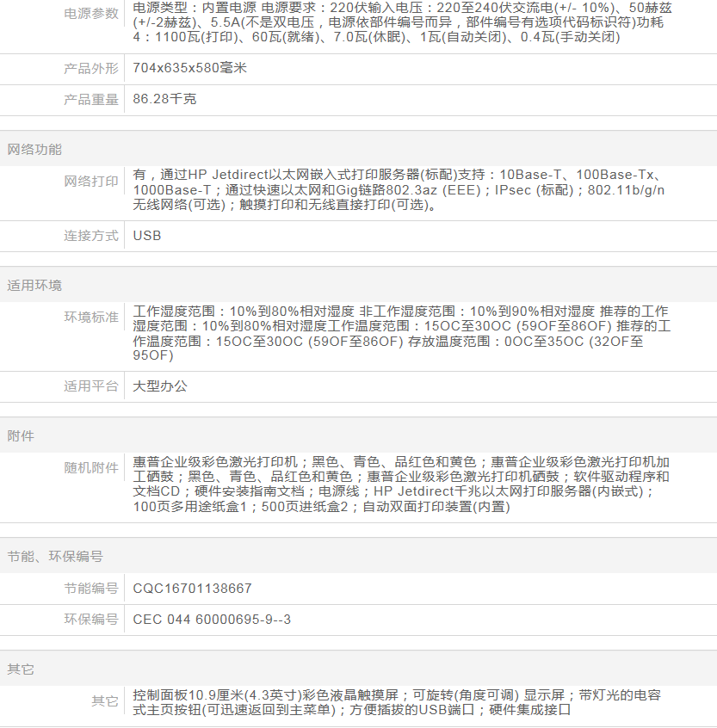
Task: Click the 适用环境 section header
Action: pyautogui.click(x=34, y=285)
